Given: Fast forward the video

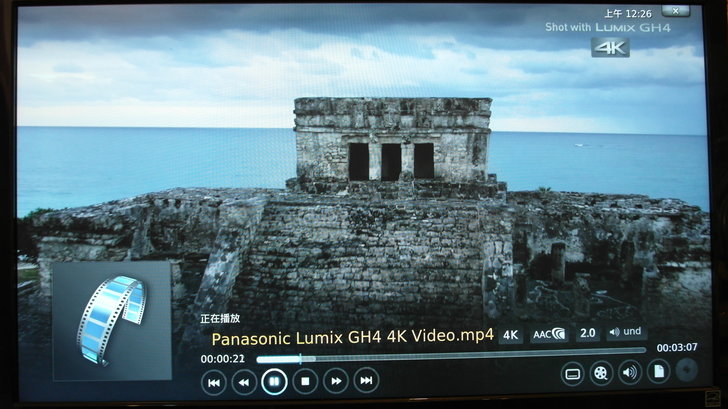Looking at the screenshot, I should 336,381.
